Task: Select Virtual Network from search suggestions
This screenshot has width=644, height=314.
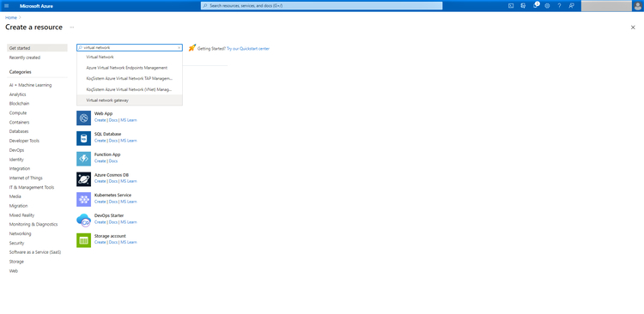Action: coord(130,57)
